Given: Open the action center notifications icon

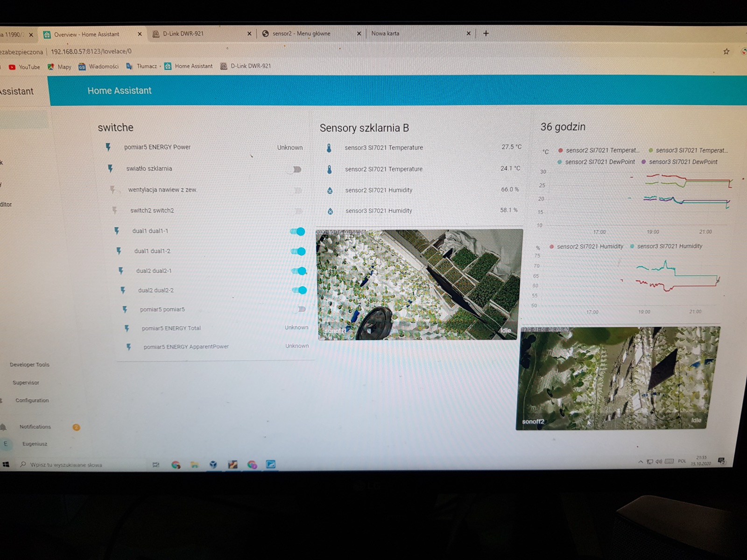Looking at the screenshot, I should click(x=722, y=461).
